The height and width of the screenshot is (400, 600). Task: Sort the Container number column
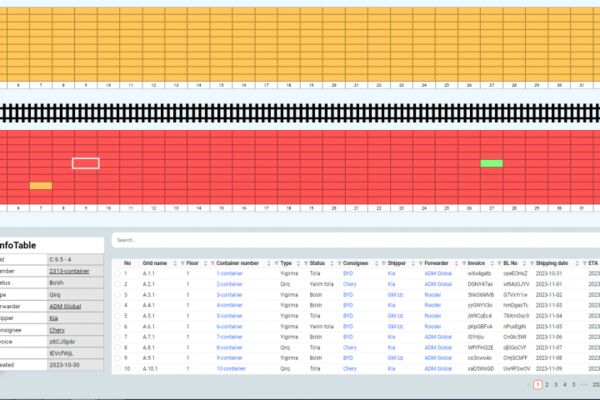pos(269,263)
